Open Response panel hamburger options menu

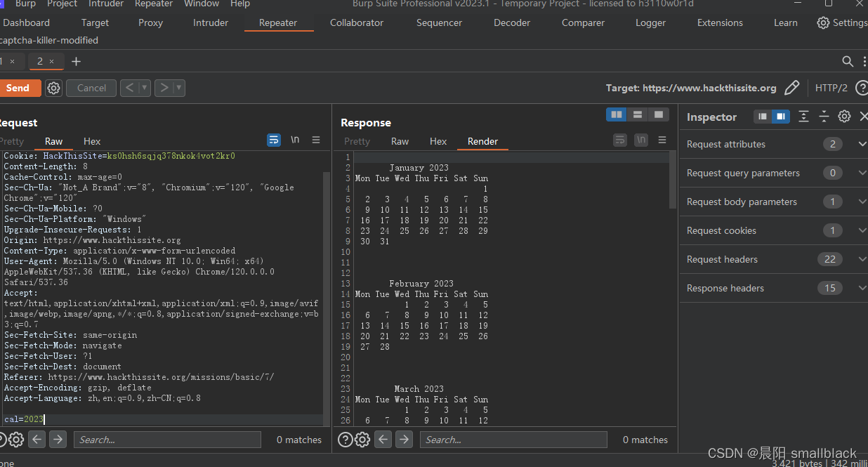662,140
